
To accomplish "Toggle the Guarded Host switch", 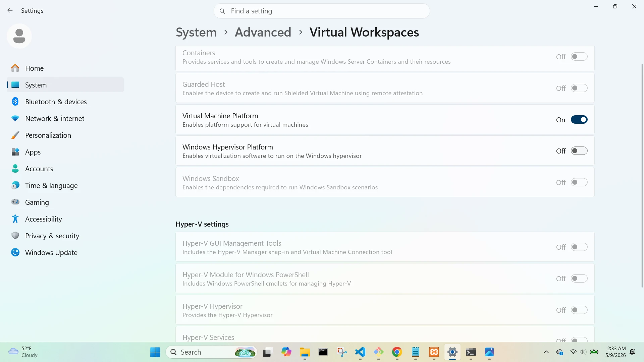I will tap(579, 88).
